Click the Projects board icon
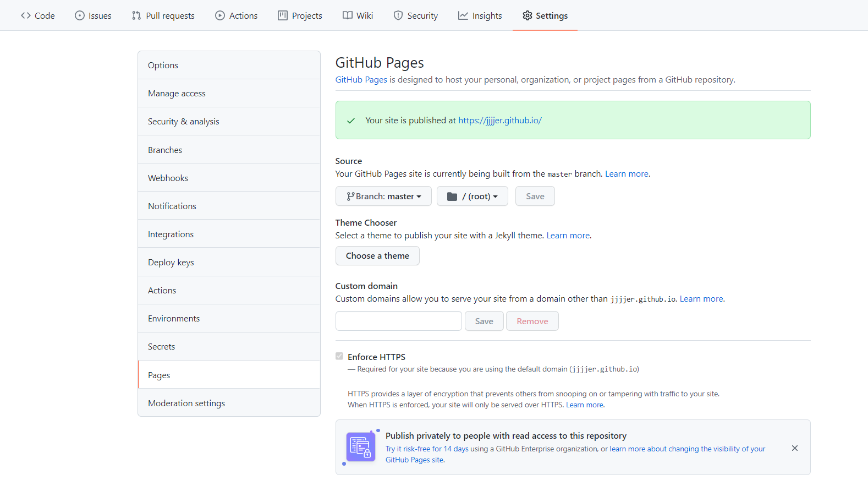 coord(283,15)
